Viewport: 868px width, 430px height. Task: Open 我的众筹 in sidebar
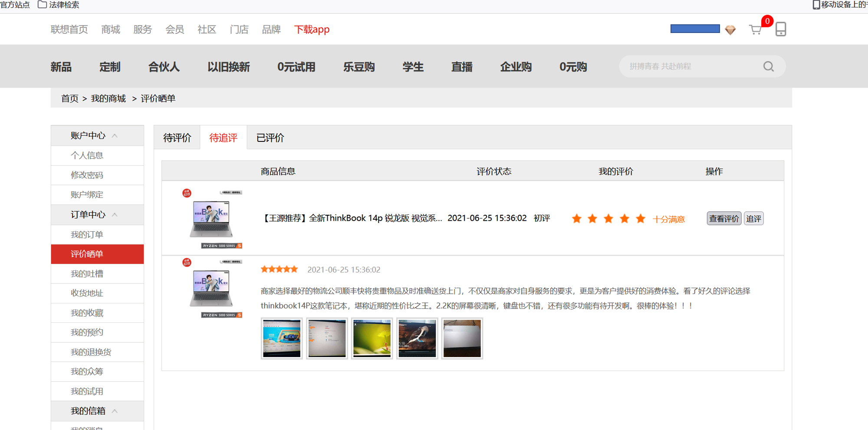(97, 372)
